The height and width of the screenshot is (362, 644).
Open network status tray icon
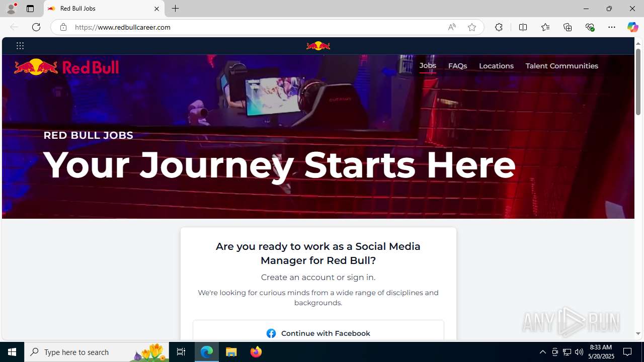567,352
